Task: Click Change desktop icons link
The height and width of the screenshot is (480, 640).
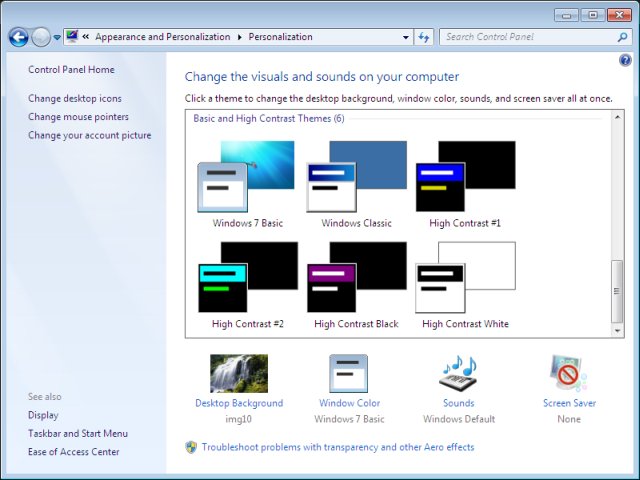Action: tap(75, 99)
